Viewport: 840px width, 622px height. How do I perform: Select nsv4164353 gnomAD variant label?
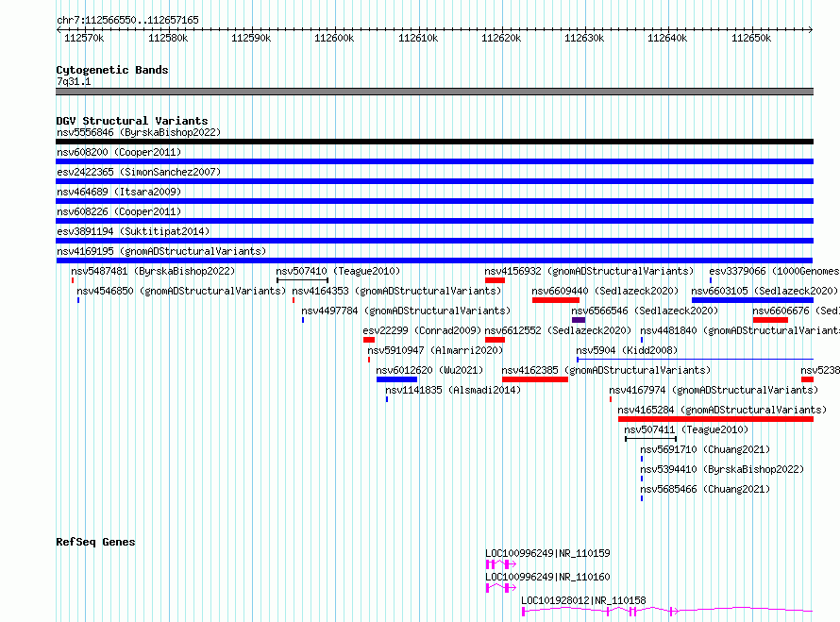click(x=397, y=291)
